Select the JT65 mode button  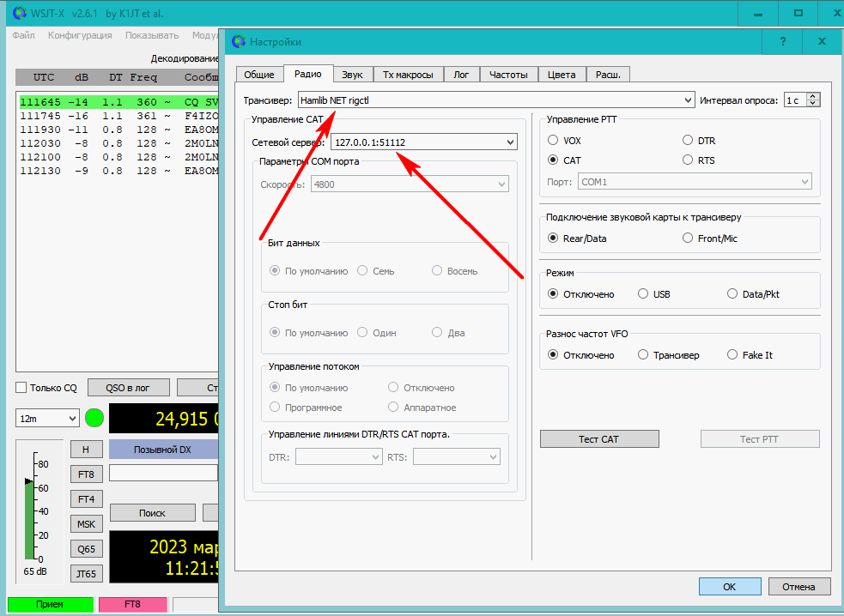pyautogui.click(x=86, y=574)
